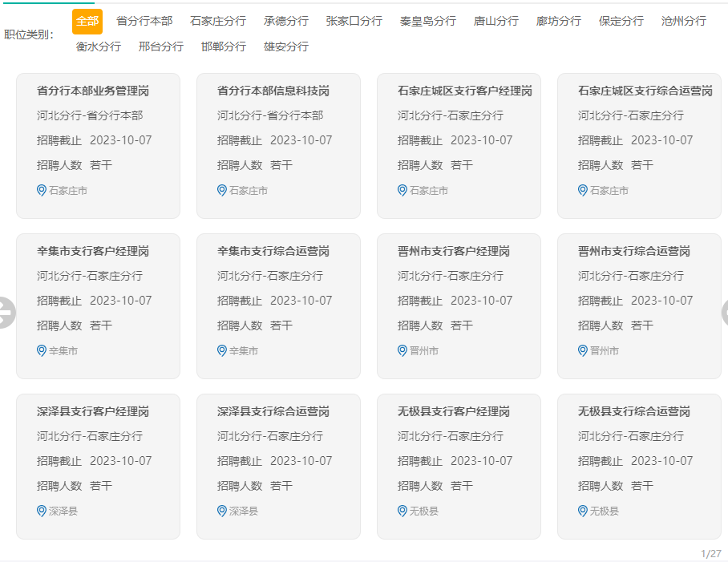Open 辛集市支行客户经理岗 job title
This screenshot has width=728, height=562.
93,252
